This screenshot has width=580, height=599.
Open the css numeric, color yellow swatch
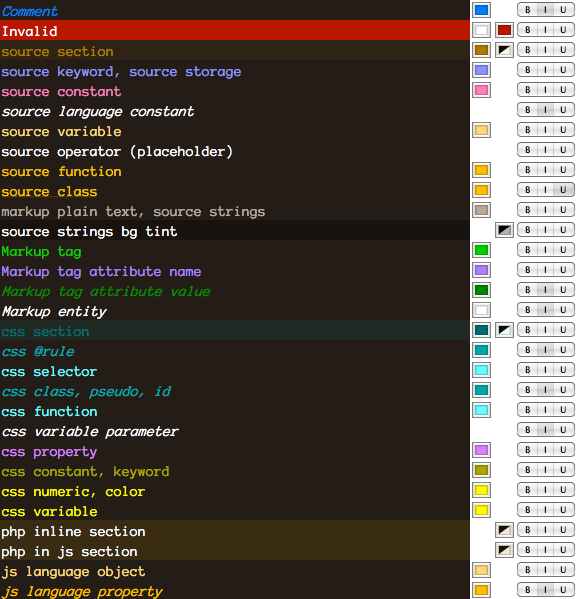481,490
